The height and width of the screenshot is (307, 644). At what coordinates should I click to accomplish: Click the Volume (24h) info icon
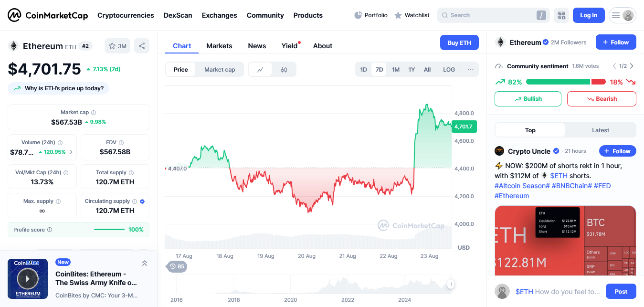(x=60, y=143)
